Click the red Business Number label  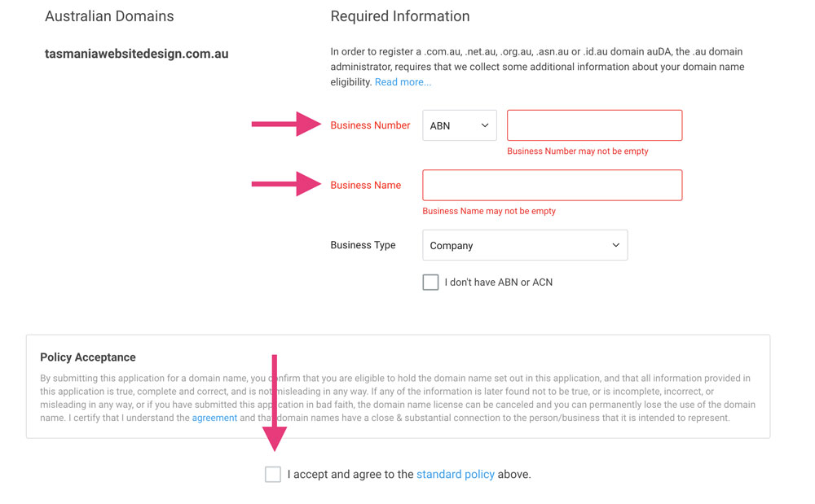click(370, 125)
